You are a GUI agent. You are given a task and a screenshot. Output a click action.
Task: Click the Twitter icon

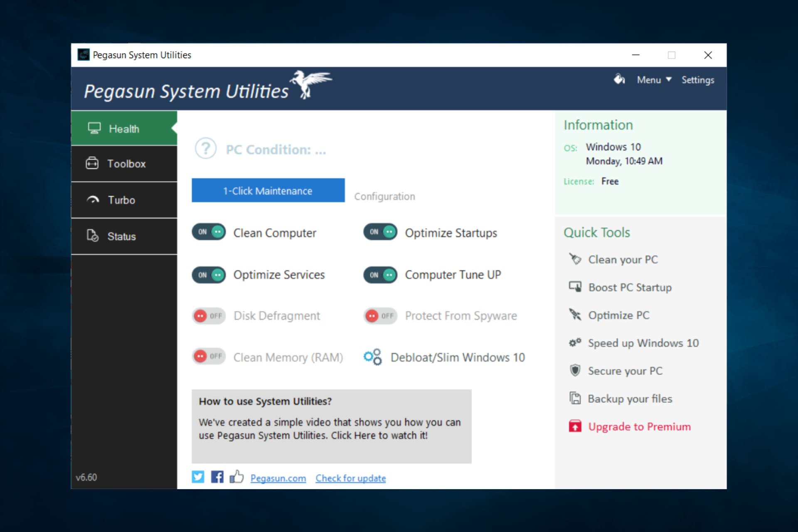[x=198, y=477]
